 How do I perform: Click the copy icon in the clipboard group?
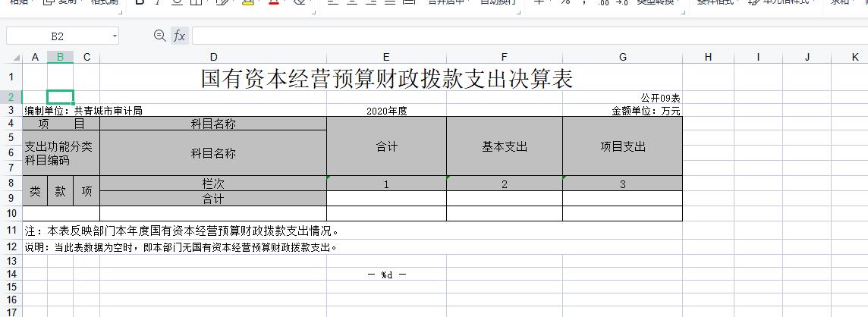(x=49, y=2)
